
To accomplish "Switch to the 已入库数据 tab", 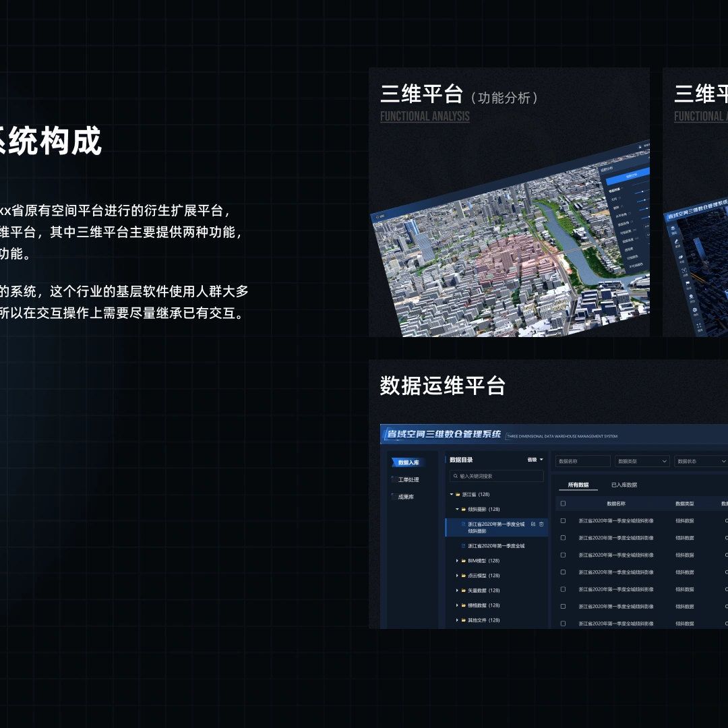I will (624, 485).
